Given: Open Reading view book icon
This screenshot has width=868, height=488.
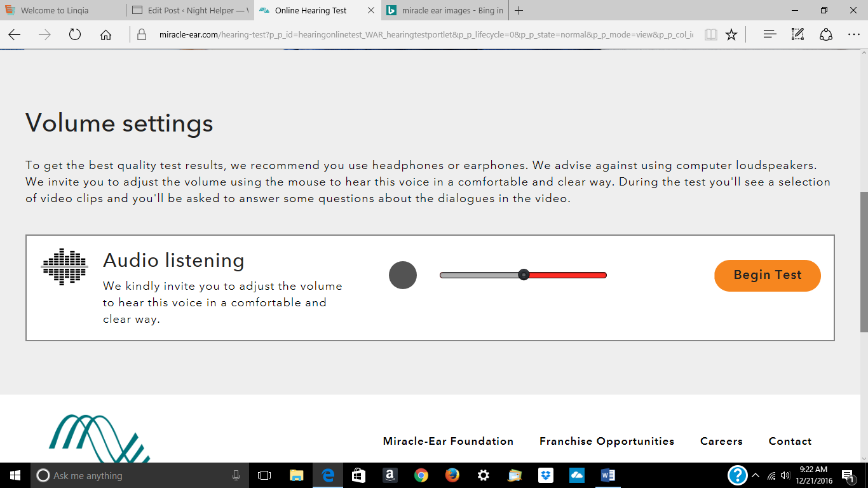Looking at the screenshot, I should [x=711, y=35].
